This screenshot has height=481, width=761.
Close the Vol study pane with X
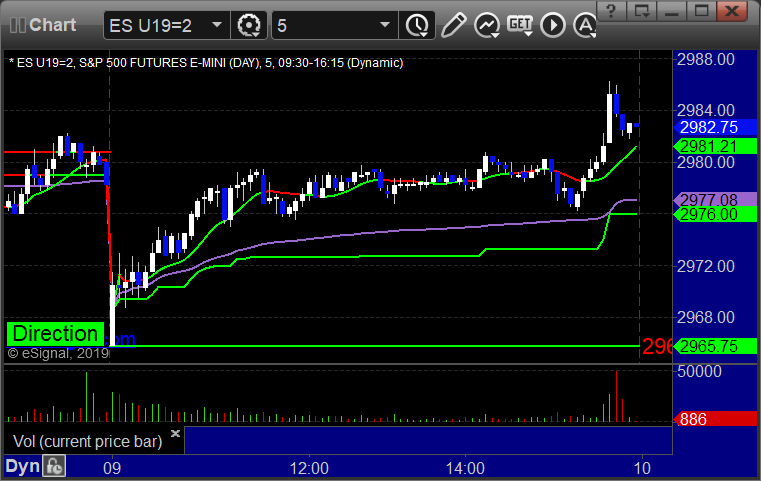[175, 433]
